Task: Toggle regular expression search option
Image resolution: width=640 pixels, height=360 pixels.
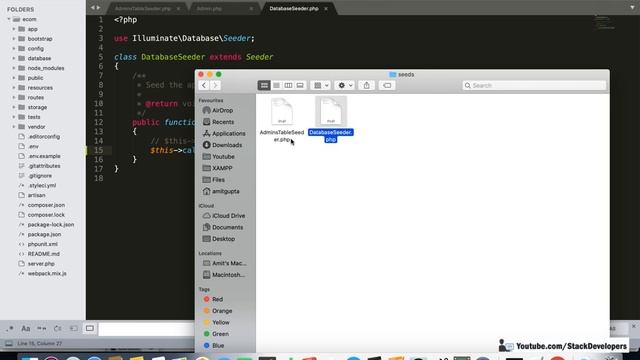Action: (10, 329)
